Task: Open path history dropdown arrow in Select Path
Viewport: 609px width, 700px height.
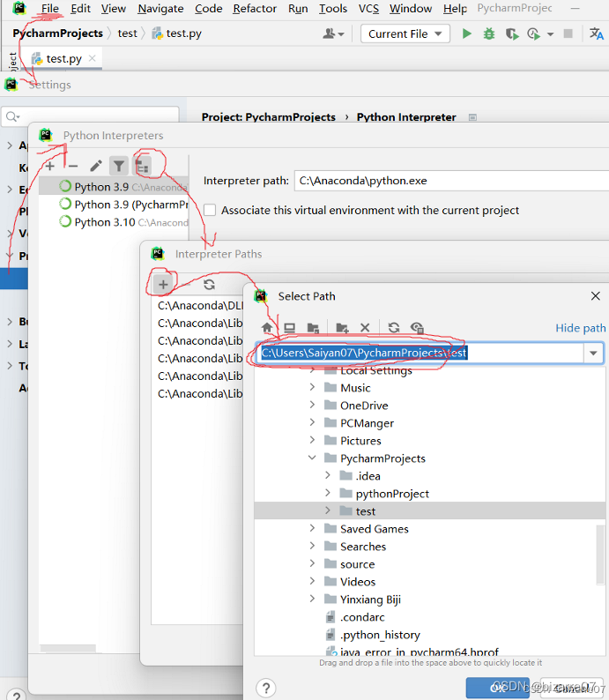Action: click(x=593, y=354)
